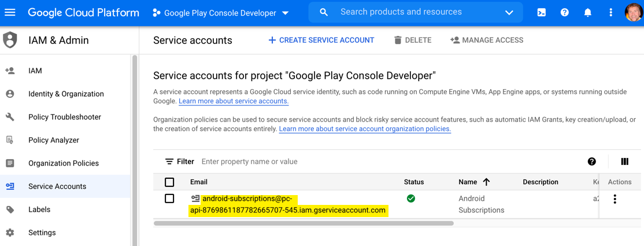This screenshot has width=644, height=246.
Task: Click the plus icon beside Create Service Account
Action: pos(272,41)
